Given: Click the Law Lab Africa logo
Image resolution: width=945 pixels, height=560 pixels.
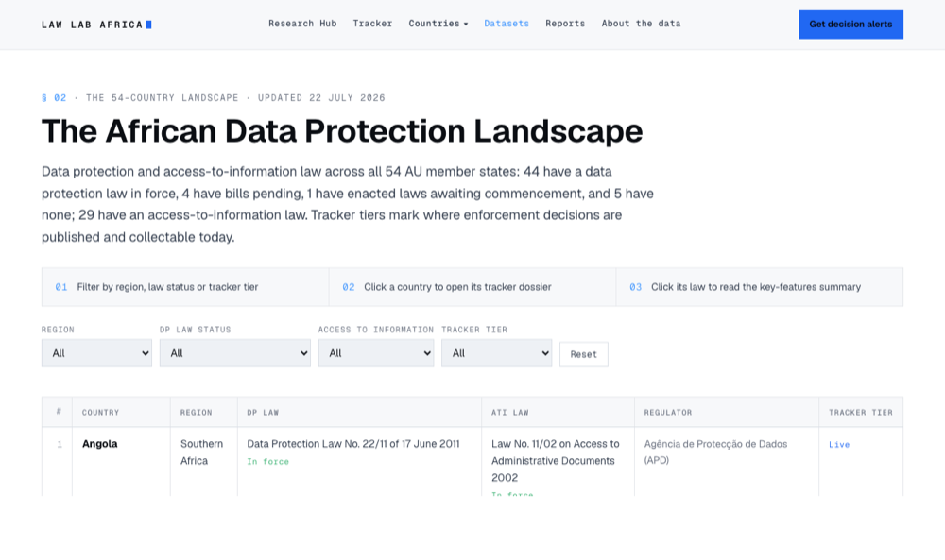Looking at the screenshot, I should pos(96,25).
